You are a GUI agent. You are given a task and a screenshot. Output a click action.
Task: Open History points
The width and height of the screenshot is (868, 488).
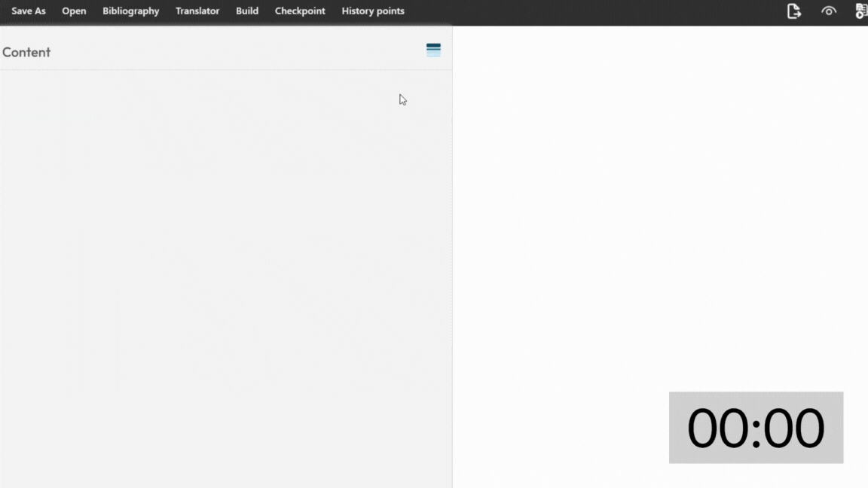point(373,11)
